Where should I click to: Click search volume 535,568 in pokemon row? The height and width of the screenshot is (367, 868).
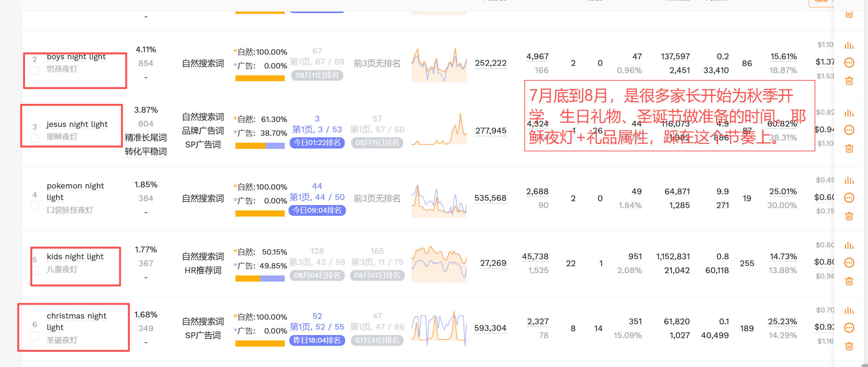pyautogui.click(x=491, y=198)
